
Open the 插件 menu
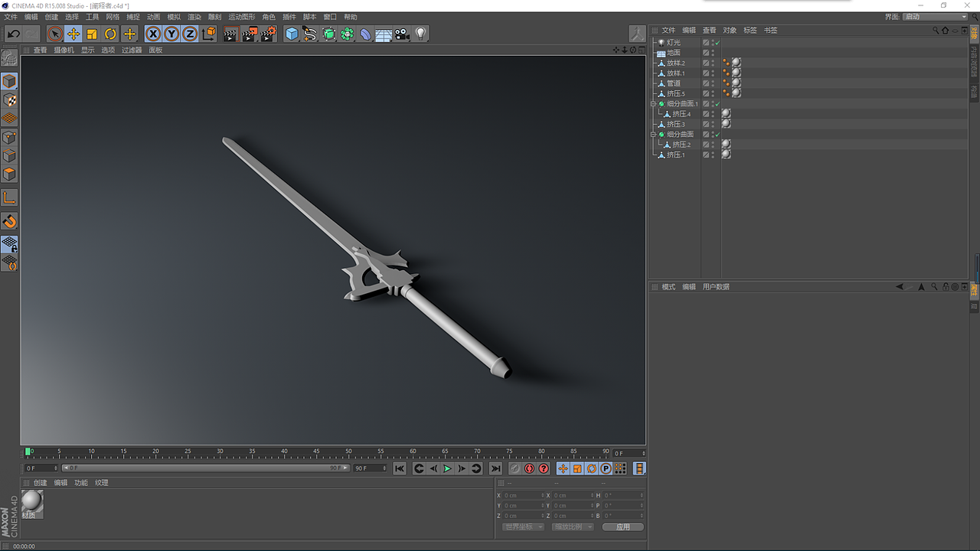click(x=289, y=17)
